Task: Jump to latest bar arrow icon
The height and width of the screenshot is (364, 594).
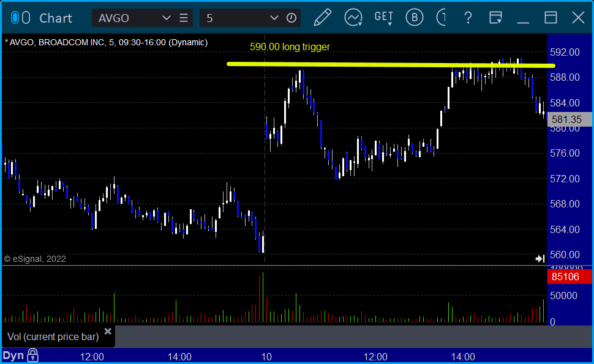Action: [540, 259]
